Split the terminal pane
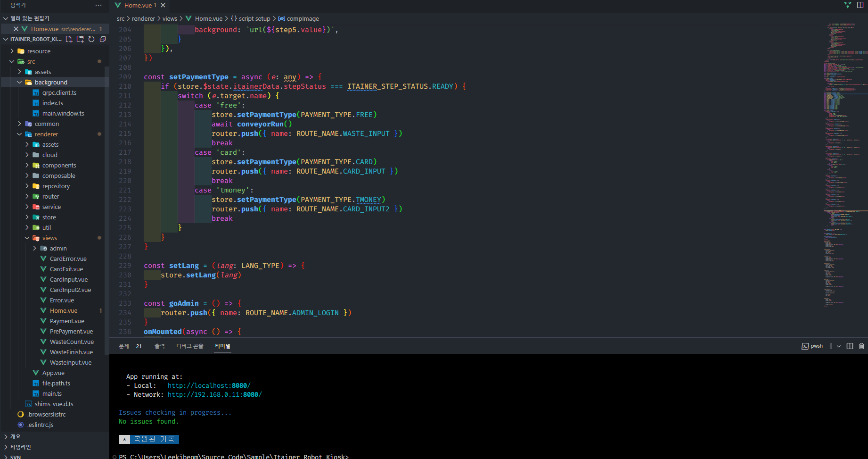 click(x=850, y=346)
